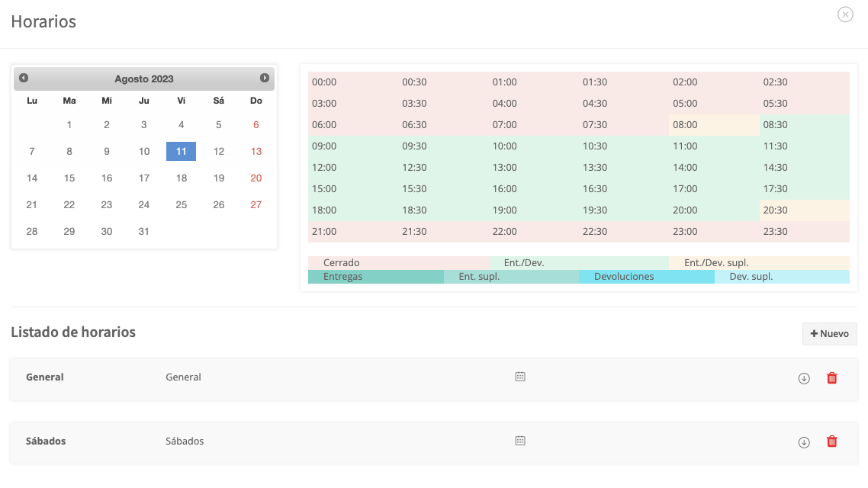Close the Horarios dialog
868x488 pixels.
(x=845, y=14)
